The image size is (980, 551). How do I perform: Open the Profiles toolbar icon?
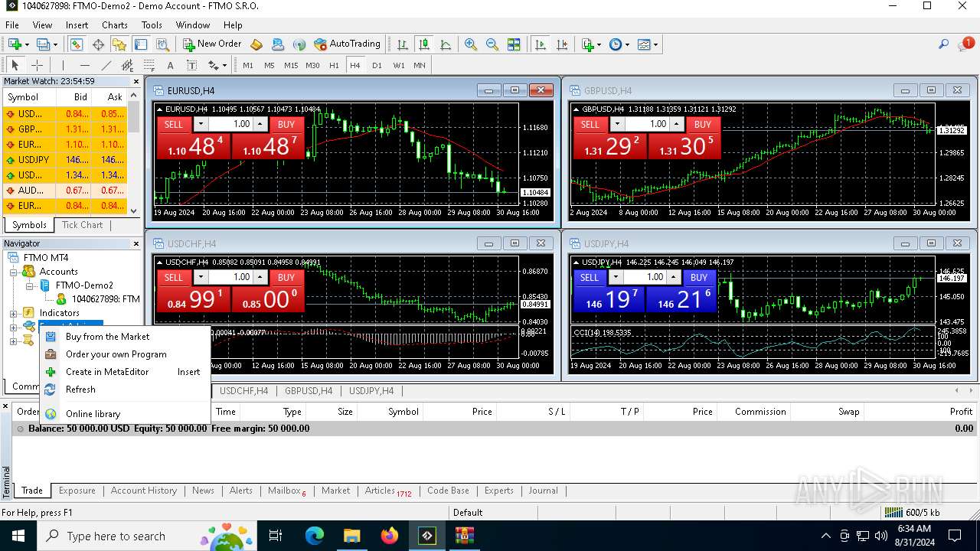pyautogui.click(x=43, y=44)
